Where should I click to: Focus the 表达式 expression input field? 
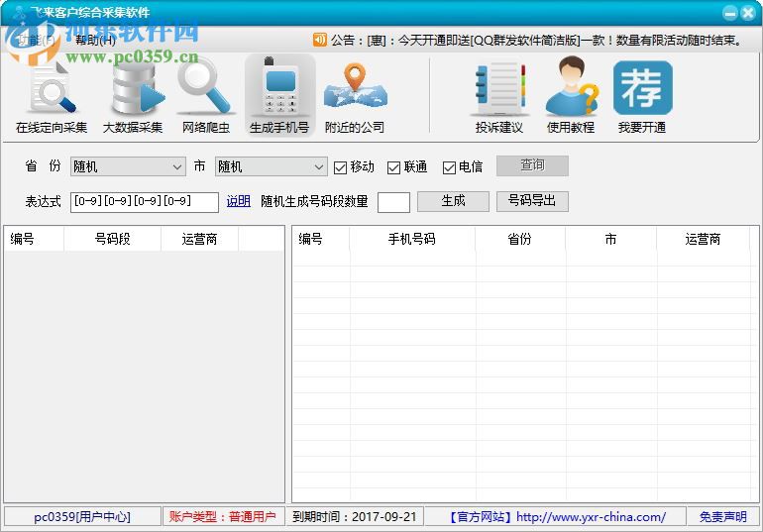[145, 202]
